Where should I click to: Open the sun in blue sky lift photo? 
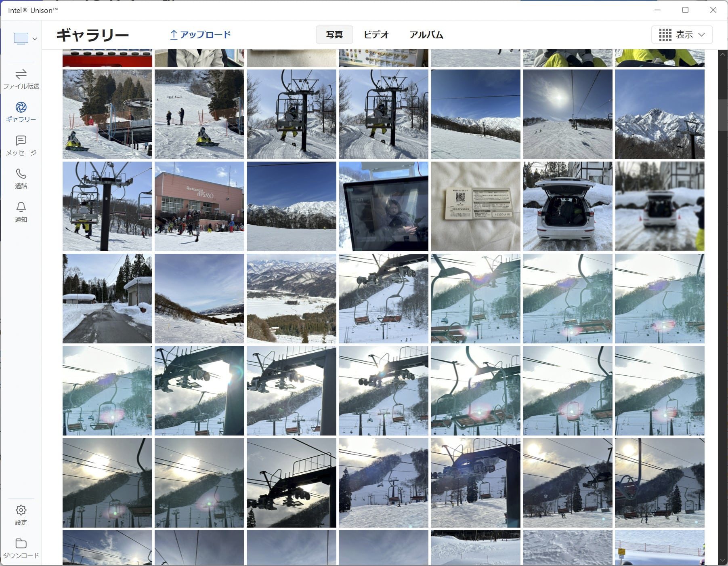point(568,114)
